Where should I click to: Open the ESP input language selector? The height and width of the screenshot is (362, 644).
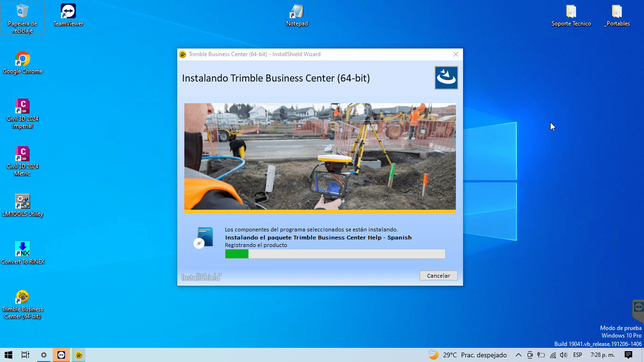click(577, 355)
